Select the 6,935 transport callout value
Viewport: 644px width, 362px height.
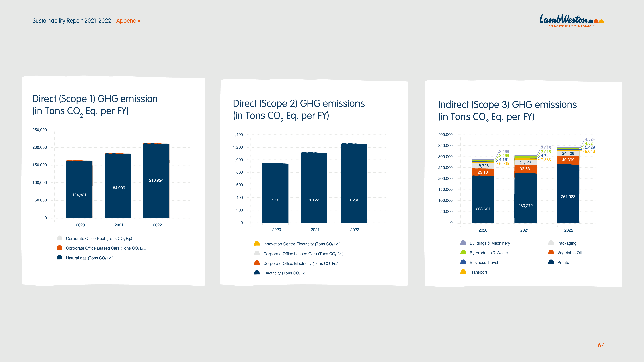(x=504, y=164)
